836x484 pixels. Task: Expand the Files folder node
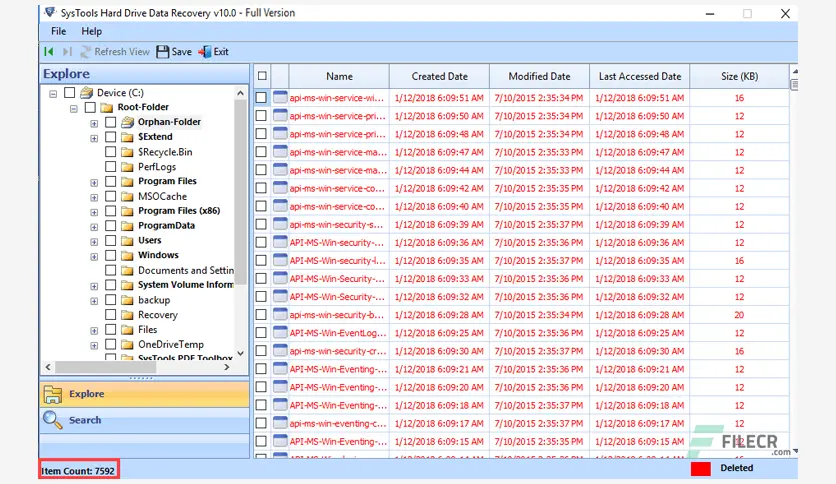[x=94, y=331]
